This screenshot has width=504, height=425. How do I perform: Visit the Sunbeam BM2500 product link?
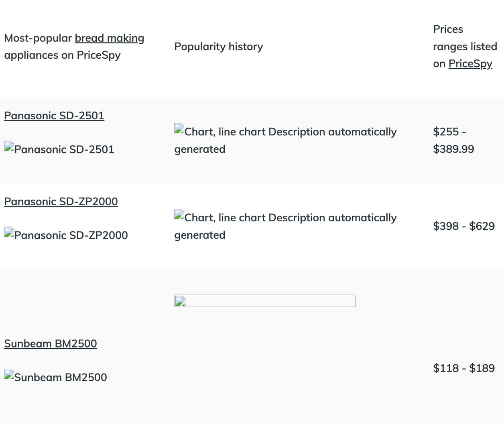tap(51, 344)
